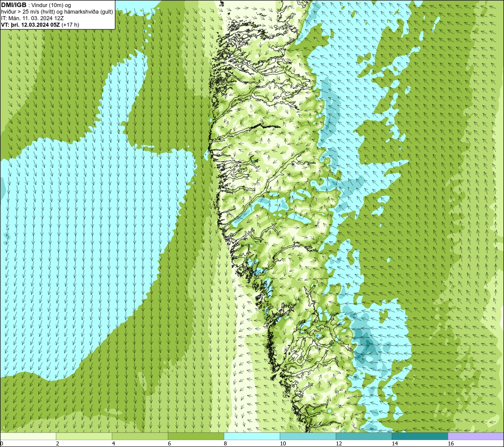The height and width of the screenshot is (447, 504).
Task: Click the legend scale label "8"
Action: 225,444
